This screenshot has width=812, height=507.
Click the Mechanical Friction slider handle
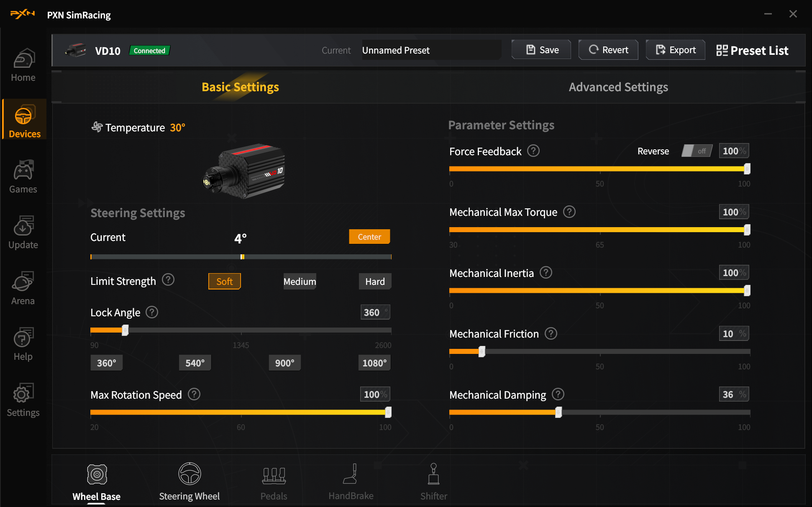click(x=482, y=352)
